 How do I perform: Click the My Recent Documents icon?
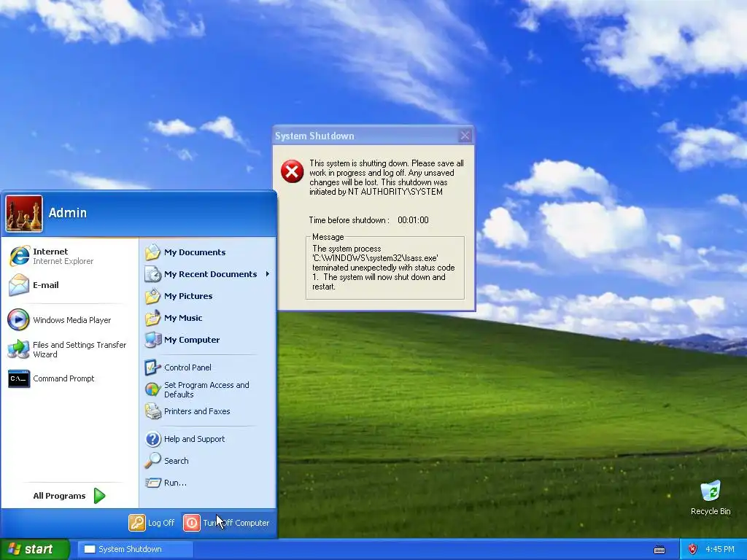(153, 274)
